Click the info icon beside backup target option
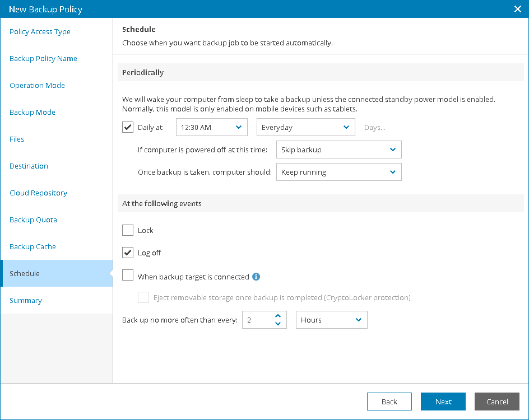 (256, 277)
